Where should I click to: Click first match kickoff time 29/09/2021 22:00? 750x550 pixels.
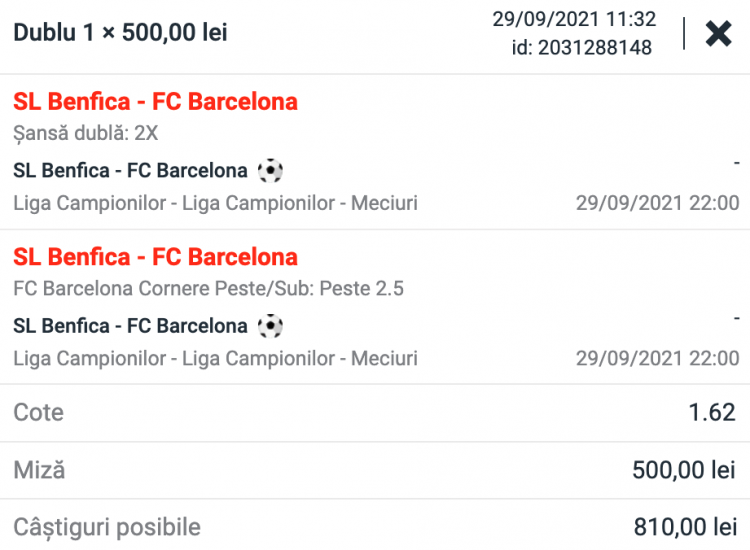[657, 203]
